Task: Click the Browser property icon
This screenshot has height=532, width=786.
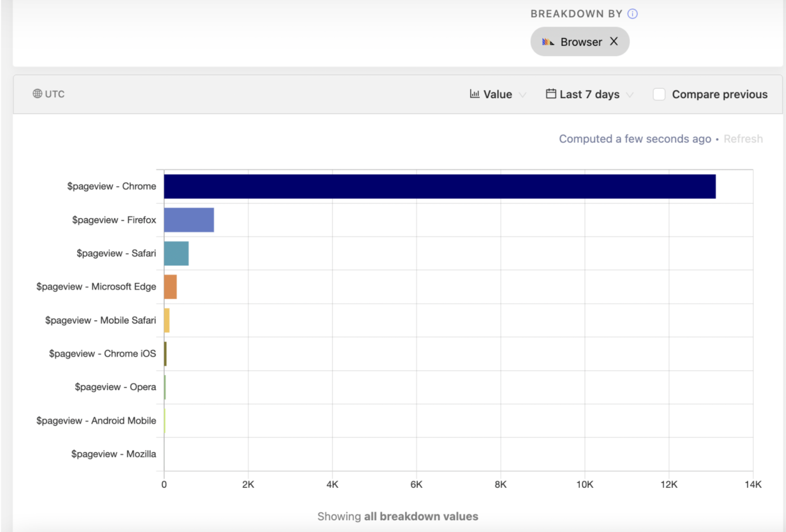Action: 548,42
